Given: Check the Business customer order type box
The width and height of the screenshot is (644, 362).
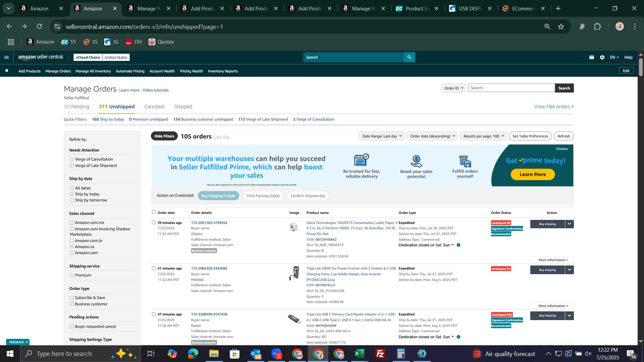Looking at the screenshot, I should tap(71, 304).
